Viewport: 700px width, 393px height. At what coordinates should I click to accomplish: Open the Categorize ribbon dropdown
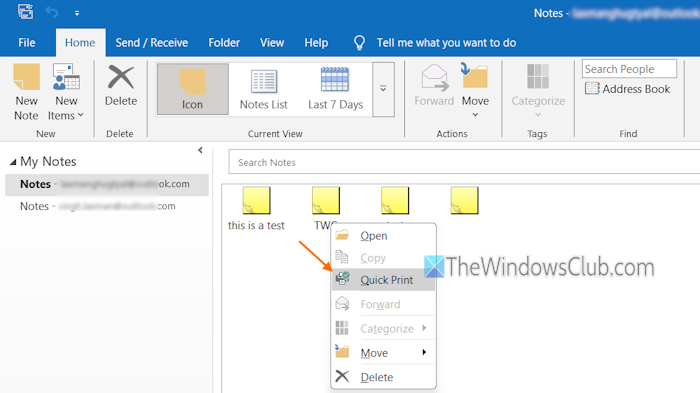pos(538,91)
